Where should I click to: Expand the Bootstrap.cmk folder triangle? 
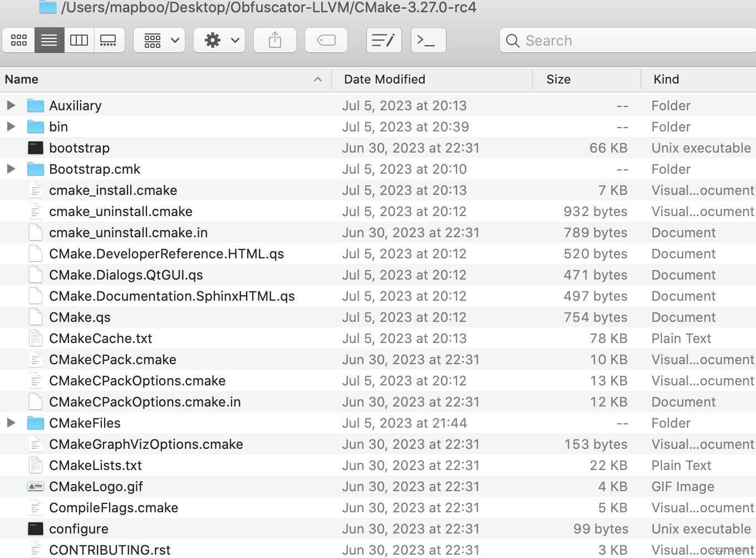coord(11,169)
